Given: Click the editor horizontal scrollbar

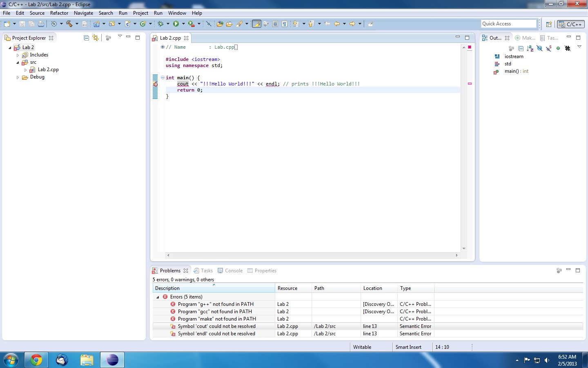Looking at the screenshot, I should [312, 255].
